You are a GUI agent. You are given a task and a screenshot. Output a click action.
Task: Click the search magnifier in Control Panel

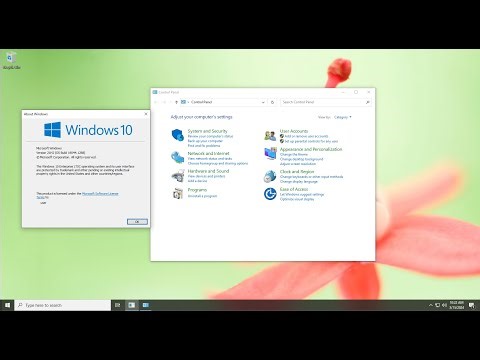[x=367, y=102]
